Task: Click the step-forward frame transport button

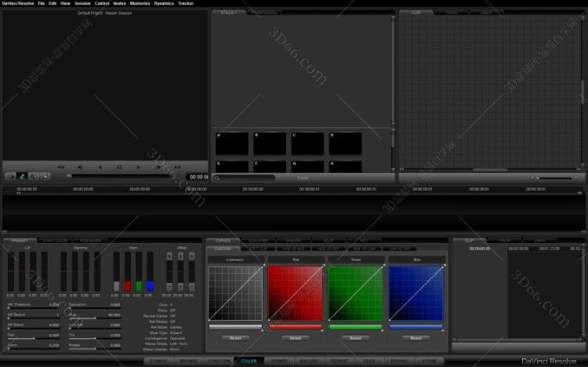Action: point(158,167)
